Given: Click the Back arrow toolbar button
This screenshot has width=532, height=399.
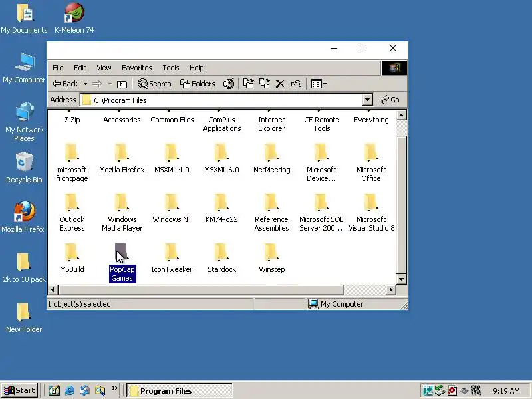Looking at the screenshot, I should (x=65, y=84).
